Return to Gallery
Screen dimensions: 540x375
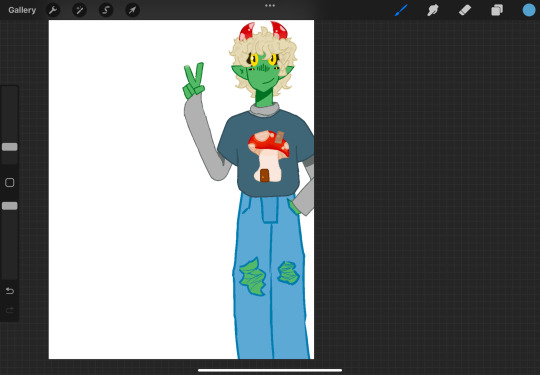[22, 10]
